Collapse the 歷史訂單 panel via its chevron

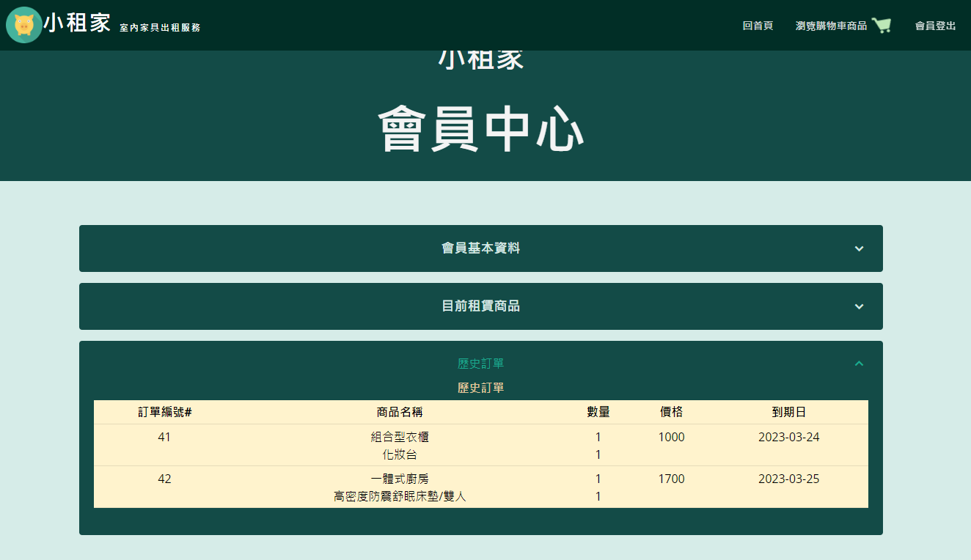(858, 363)
